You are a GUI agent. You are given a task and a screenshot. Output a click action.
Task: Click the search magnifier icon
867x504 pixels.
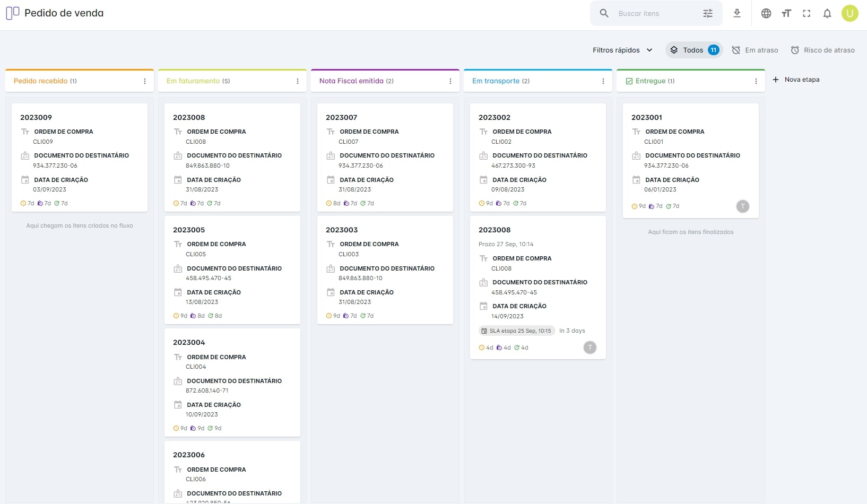[604, 13]
